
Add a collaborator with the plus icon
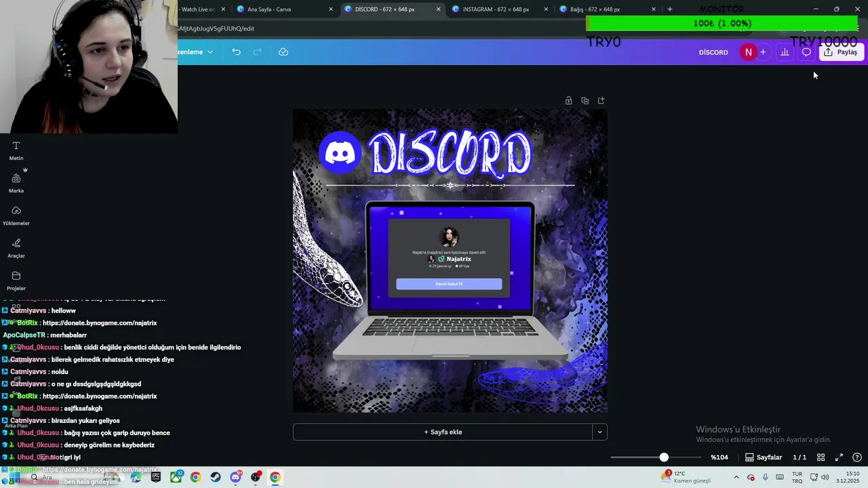(763, 52)
